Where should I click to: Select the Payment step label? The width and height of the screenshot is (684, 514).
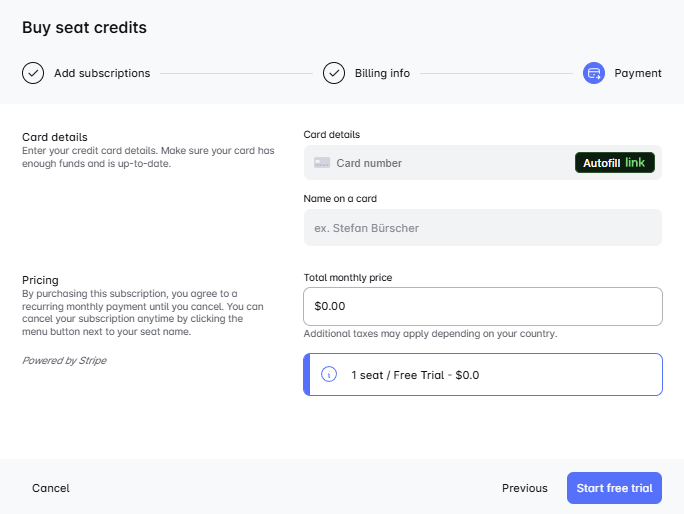(x=638, y=73)
